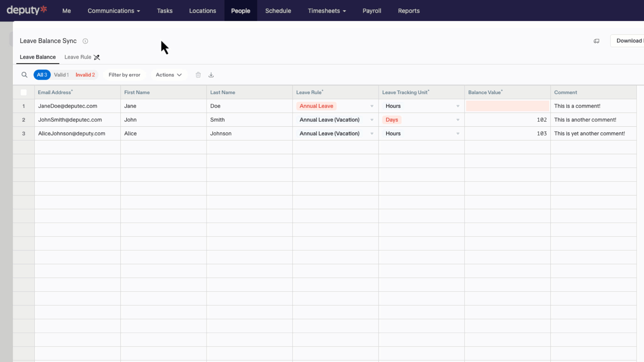
Task: Click the Deputy logo
Action: (x=27, y=10)
